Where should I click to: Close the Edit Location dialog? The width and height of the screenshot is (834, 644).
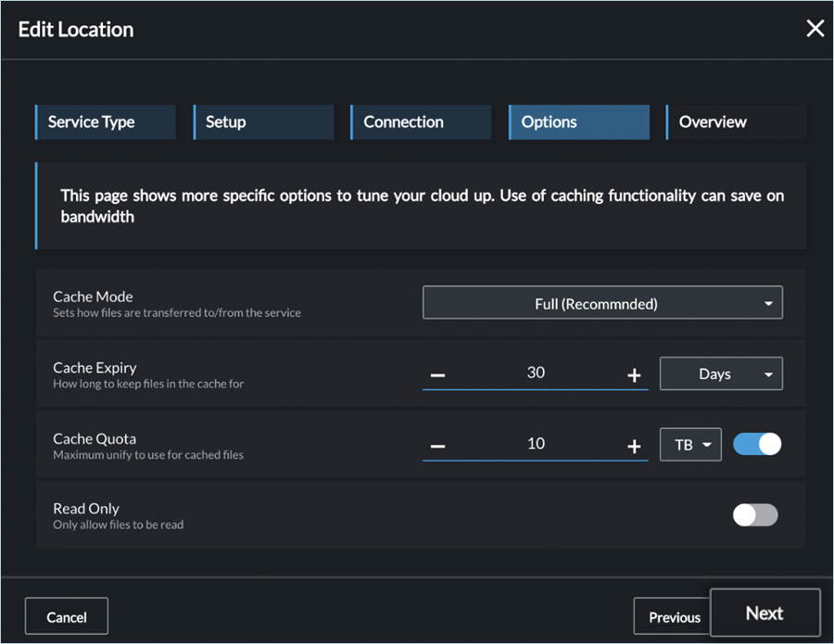815,29
